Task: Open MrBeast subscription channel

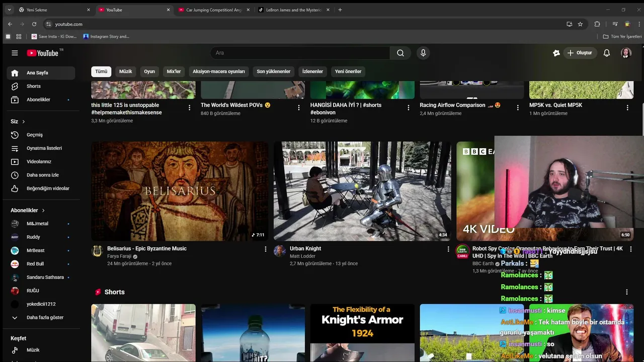Action: (41, 250)
